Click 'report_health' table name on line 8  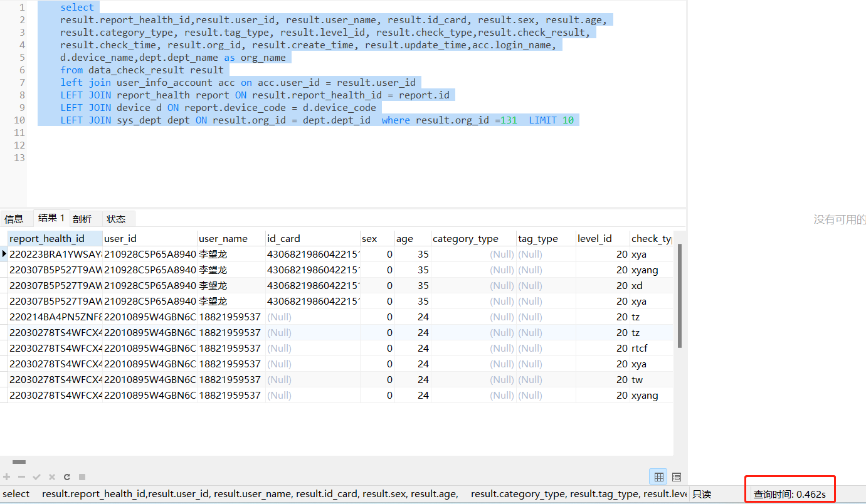(153, 95)
